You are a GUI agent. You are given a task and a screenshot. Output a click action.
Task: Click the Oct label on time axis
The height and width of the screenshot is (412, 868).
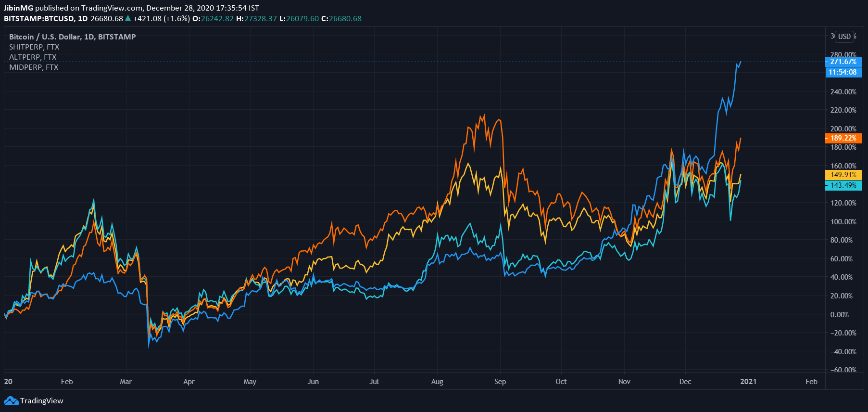(561, 381)
